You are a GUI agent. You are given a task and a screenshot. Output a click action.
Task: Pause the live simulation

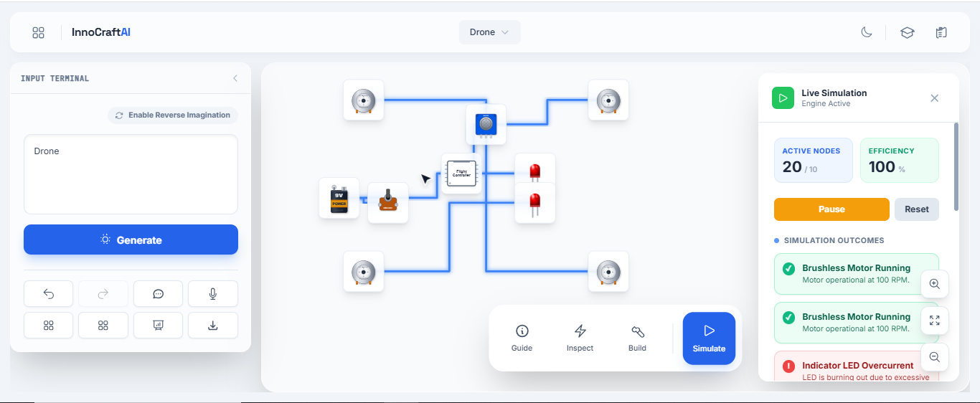(831, 209)
